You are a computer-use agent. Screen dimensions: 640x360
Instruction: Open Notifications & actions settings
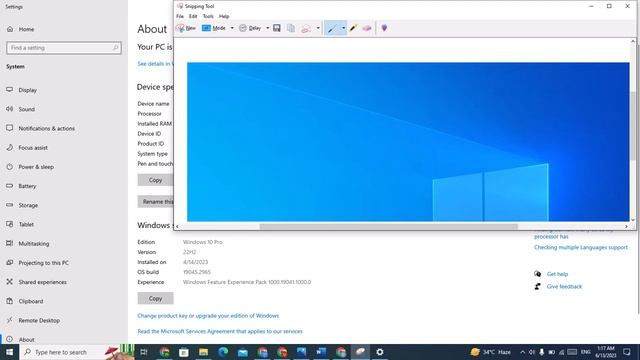click(x=47, y=128)
